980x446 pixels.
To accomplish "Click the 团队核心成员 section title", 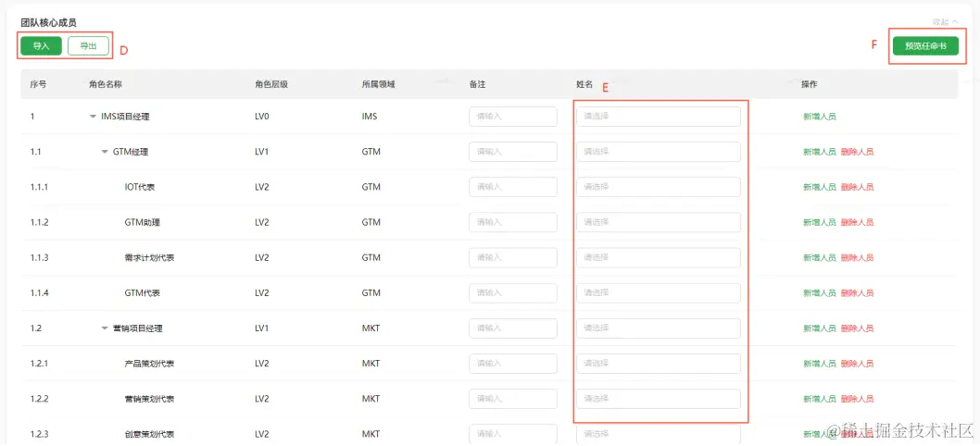I will [x=49, y=23].
